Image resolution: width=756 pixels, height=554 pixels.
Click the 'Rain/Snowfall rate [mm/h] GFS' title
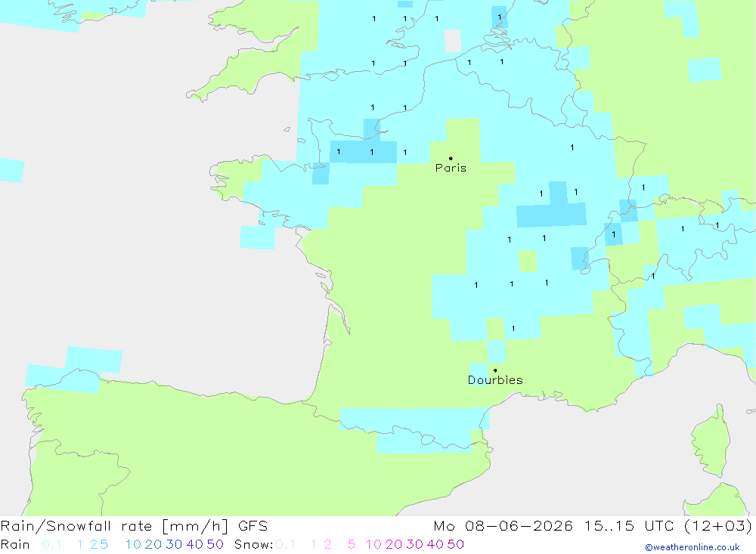point(134,526)
